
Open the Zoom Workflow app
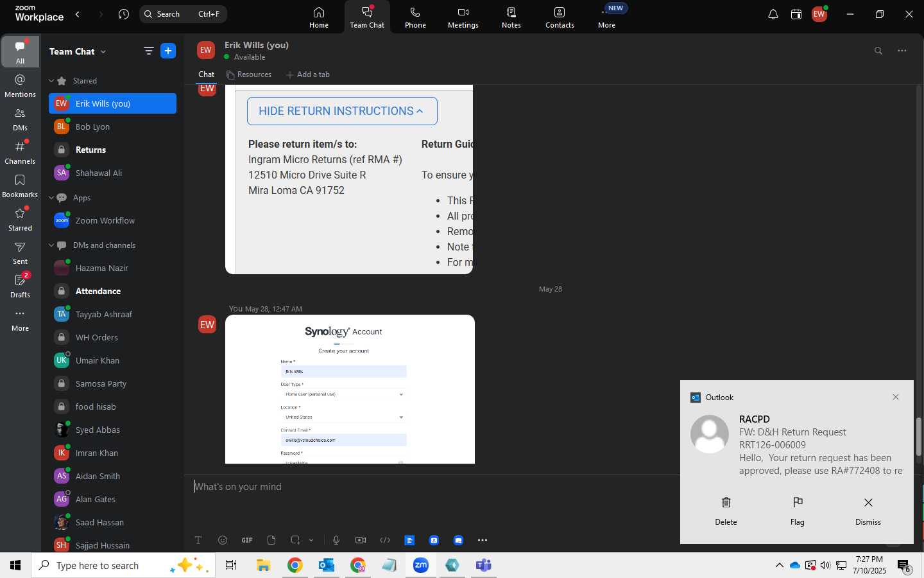tap(112, 220)
